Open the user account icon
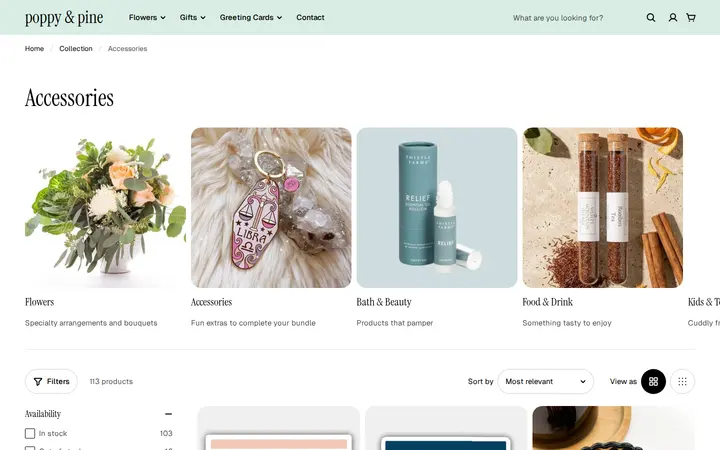The height and width of the screenshot is (450, 720). [x=673, y=17]
